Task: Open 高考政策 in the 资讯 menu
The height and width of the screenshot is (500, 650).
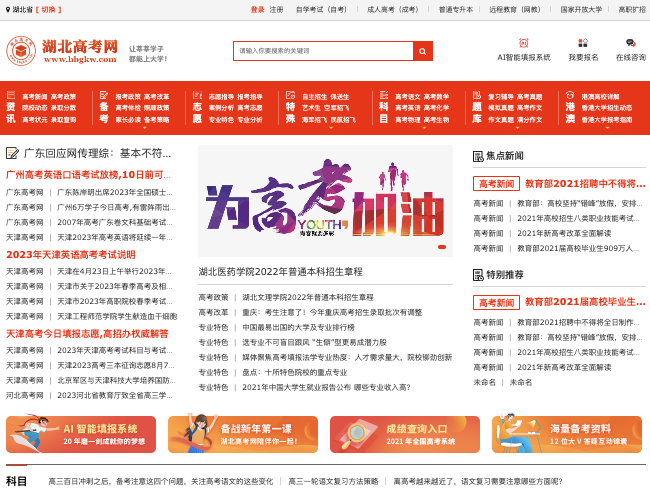Action: click(x=63, y=97)
